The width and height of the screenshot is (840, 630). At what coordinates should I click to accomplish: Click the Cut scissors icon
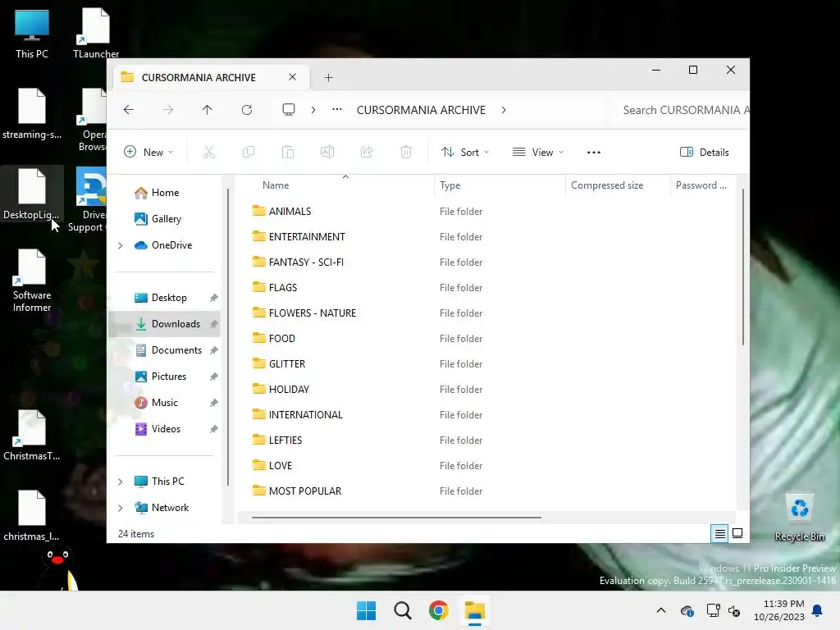(x=209, y=152)
